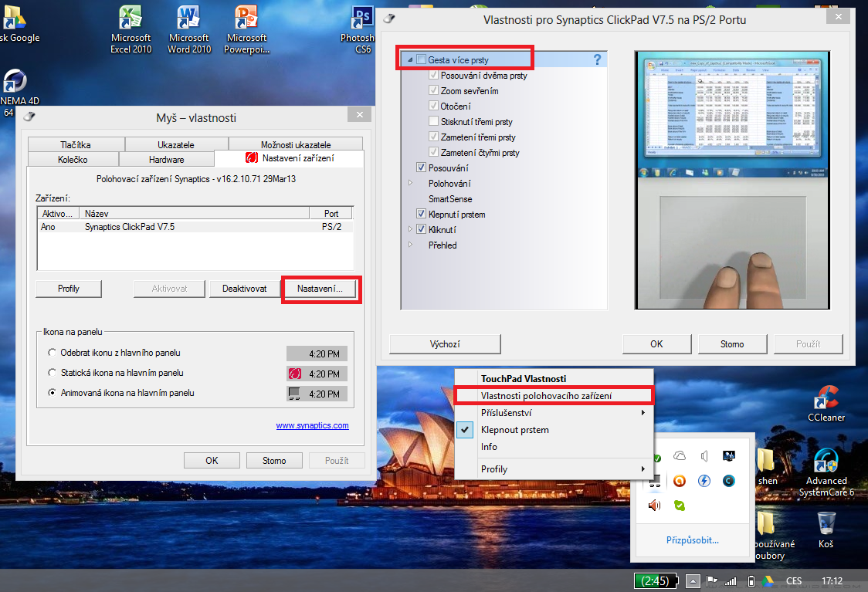This screenshot has height=592, width=868.
Task: Click the touchpad gesture preview video
Action: (x=732, y=180)
